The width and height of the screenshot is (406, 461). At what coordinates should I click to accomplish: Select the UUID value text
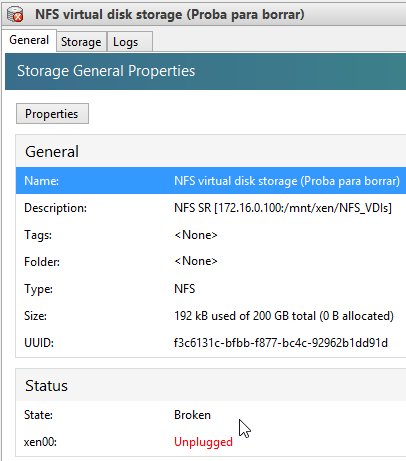pos(281,343)
